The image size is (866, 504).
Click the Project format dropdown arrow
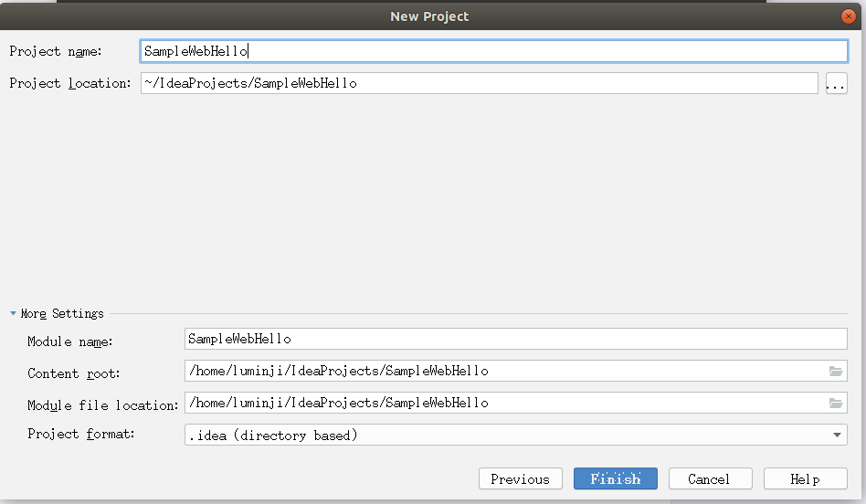point(837,435)
